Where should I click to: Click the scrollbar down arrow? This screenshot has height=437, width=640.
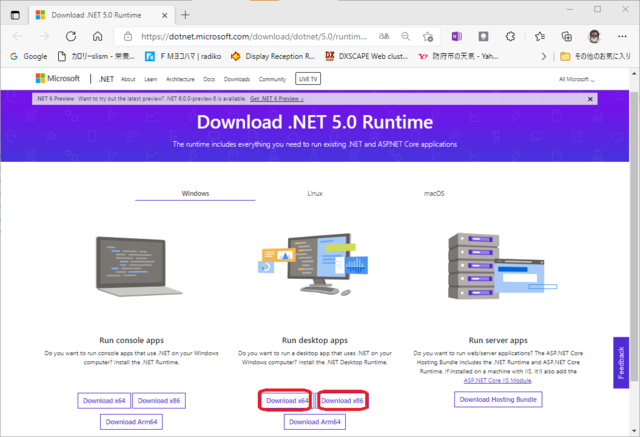634,430
